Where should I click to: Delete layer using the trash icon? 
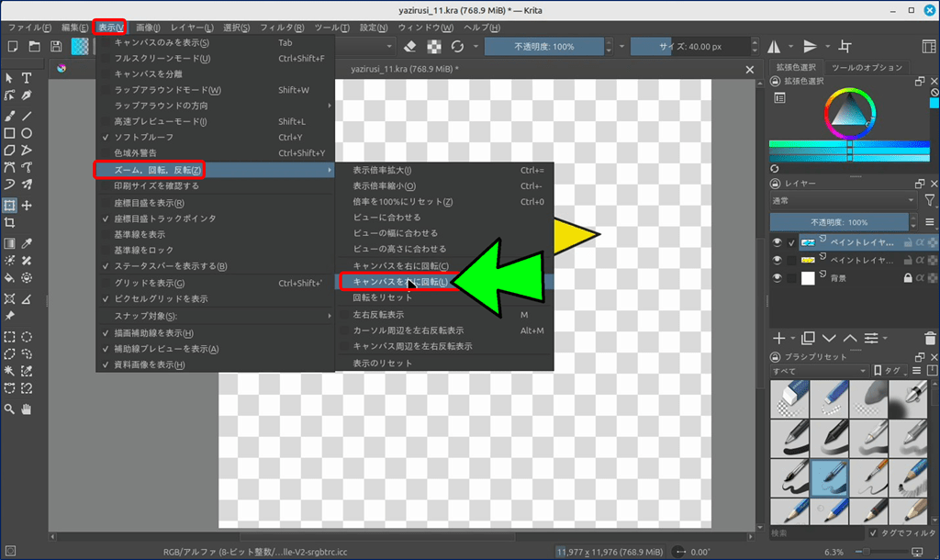click(x=932, y=339)
